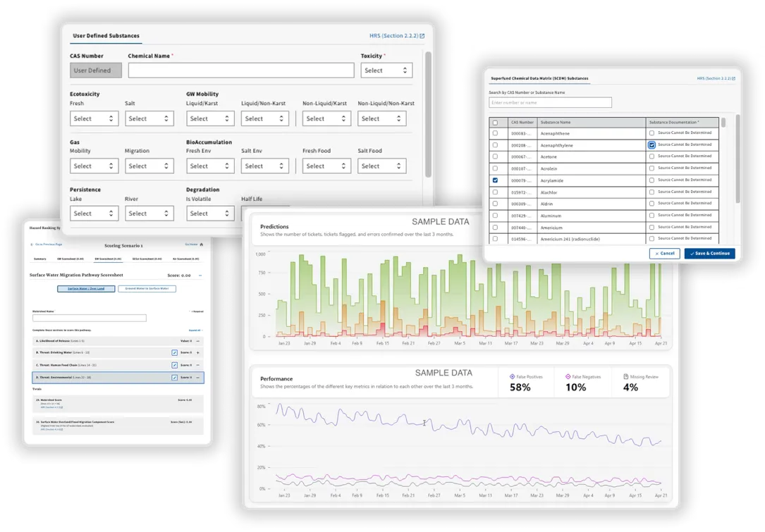
Task: Check the checkbox for the Acetone row
Action: click(x=496, y=157)
